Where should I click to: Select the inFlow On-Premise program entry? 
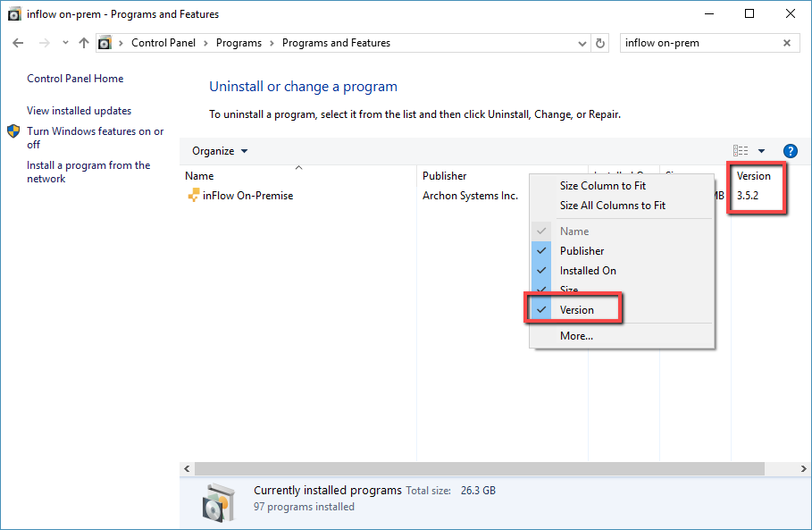coord(247,196)
